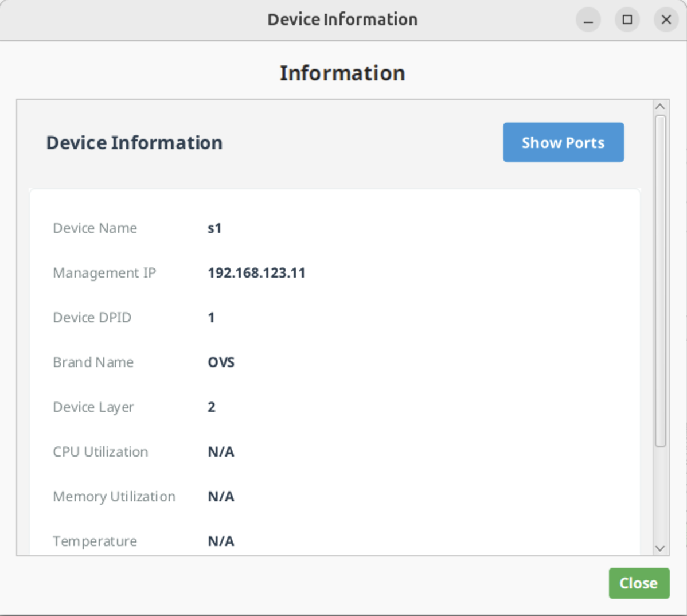
Task: Click the Device Information section heading
Action: pos(134,143)
